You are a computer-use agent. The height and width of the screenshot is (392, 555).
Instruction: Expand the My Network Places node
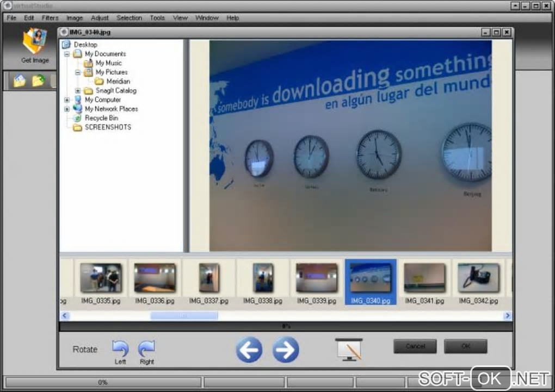click(66, 109)
